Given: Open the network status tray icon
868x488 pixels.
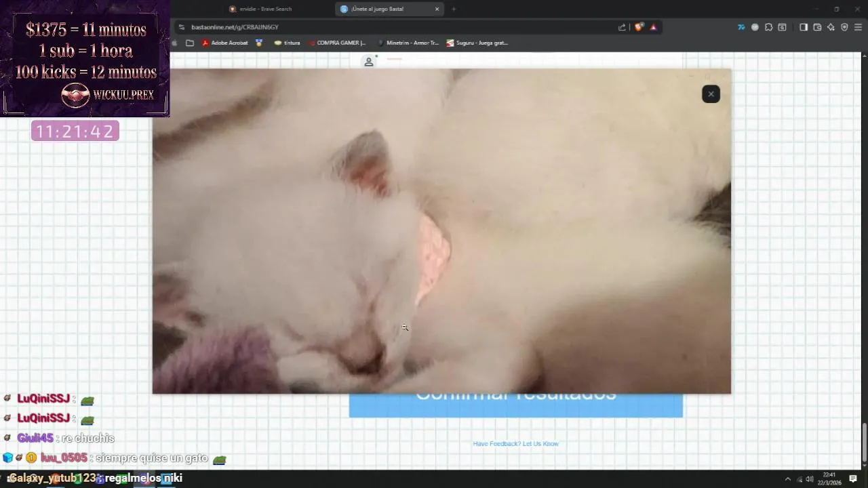Looking at the screenshot, I should 799,479.
